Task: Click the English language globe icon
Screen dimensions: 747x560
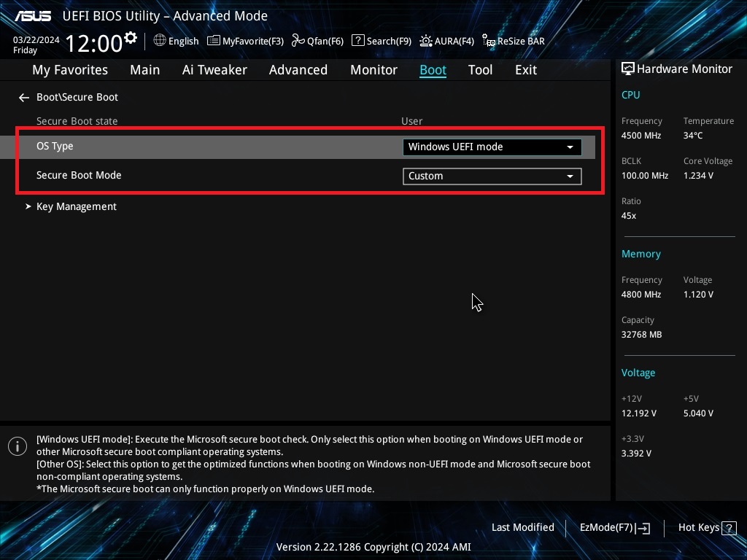Action: [x=160, y=41]
